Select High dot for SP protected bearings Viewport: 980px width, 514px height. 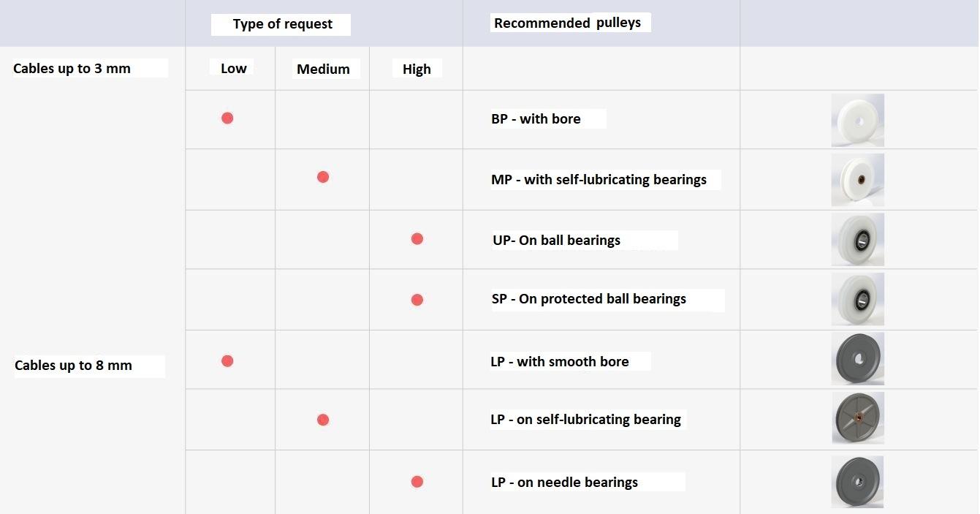click(x=417, y=300)
